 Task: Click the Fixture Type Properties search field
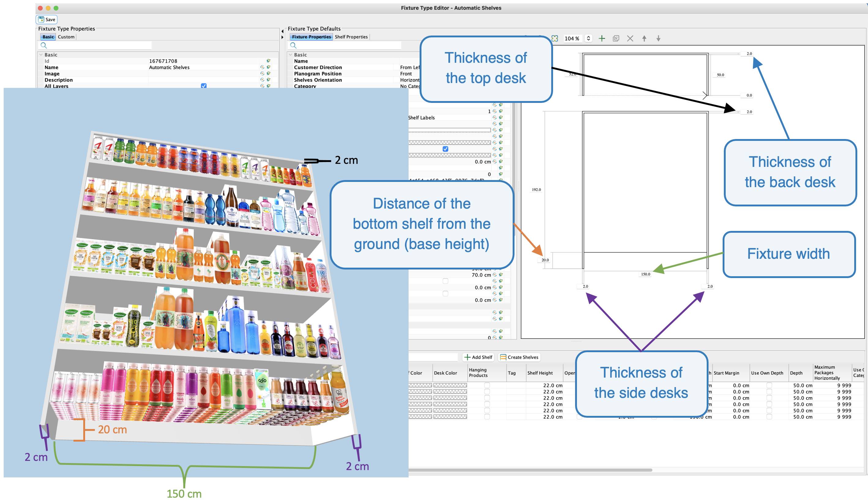click(x=95, y=45)
